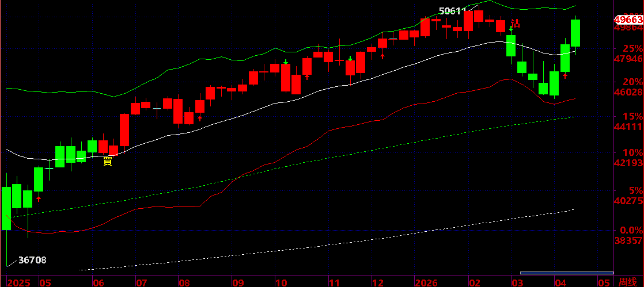This screenshot has width=644, height=287.
Task: Select the first green candle above 36708
Action: tap(6, 208)
